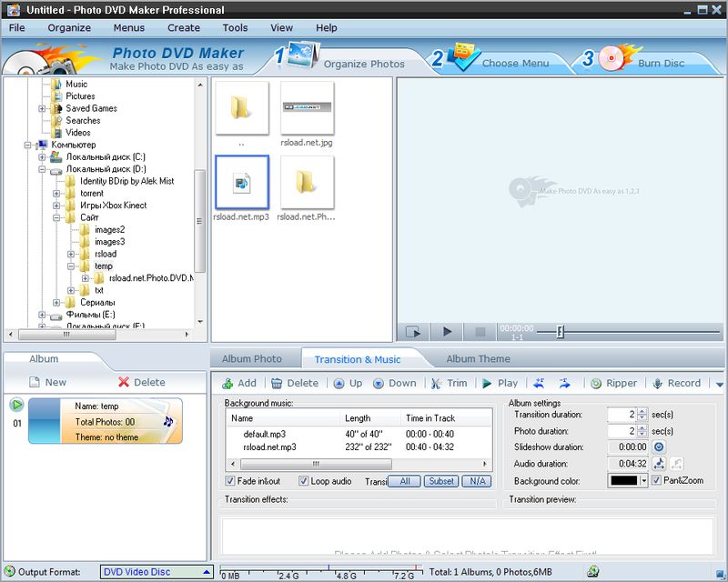Play the slideshow preview
The height and width of the screenshot is (582, 728).
(x=447, y=332)
